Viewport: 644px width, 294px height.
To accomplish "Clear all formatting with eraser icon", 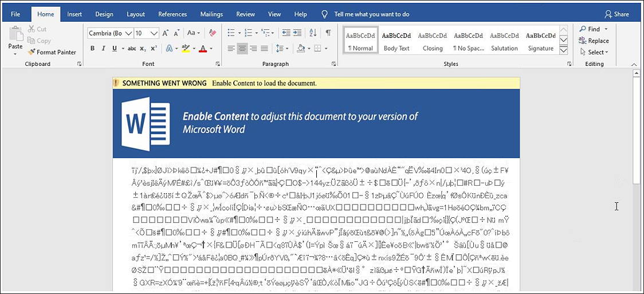I will click(213, 33).
